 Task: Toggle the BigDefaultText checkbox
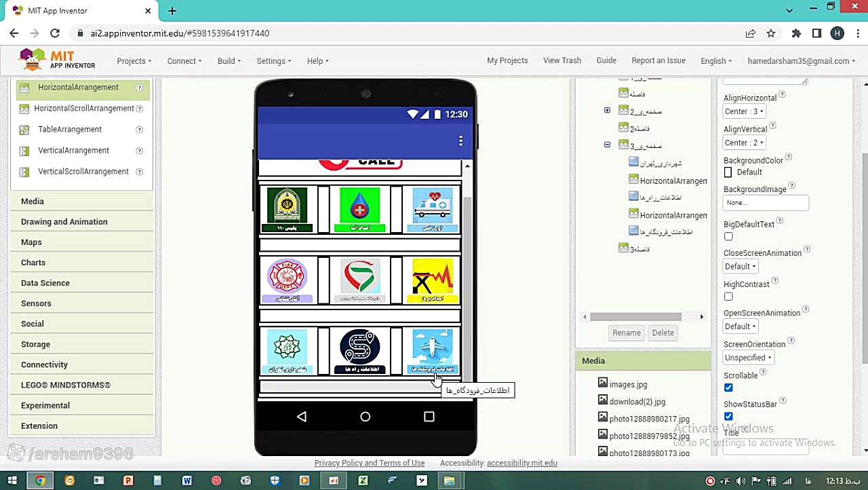pyautogui.click(x=728, y=236)
